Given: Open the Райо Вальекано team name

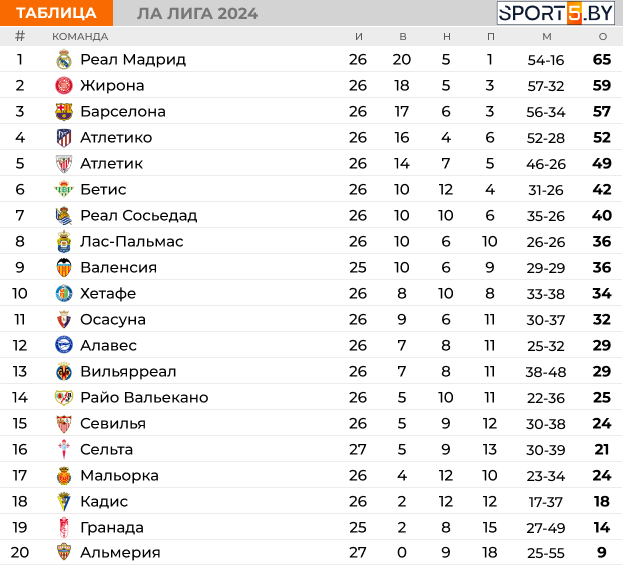Looking at the screenshot, I should point(144,398).
